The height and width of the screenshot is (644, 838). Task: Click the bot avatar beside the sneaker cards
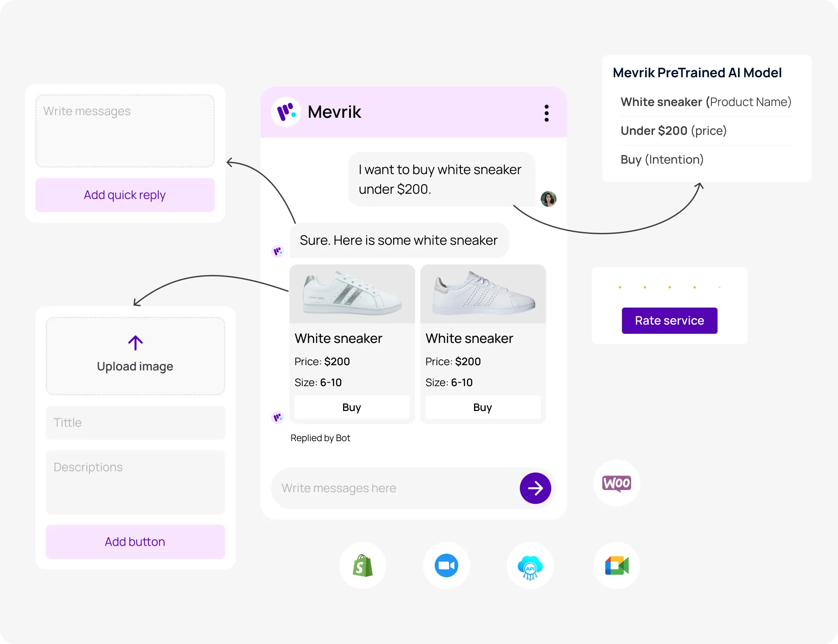click(x=278, y=418)
